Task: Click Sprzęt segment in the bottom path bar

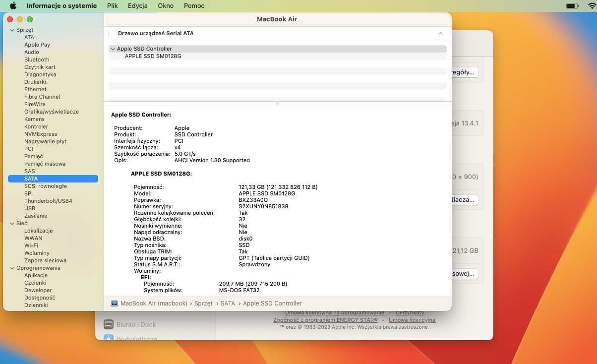Action: [203, 303]
